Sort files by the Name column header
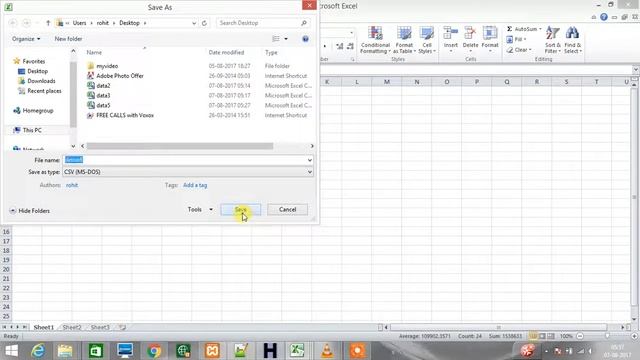 click(94, 52)
